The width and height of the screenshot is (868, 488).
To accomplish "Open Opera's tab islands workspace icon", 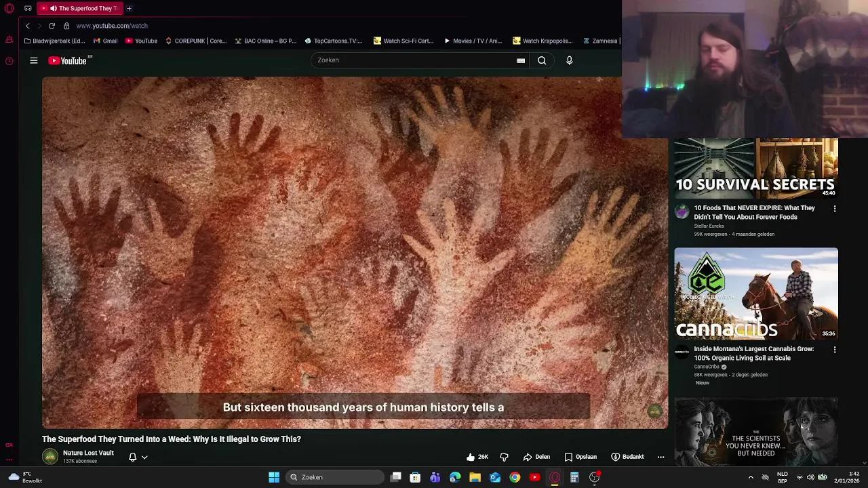I will point(28,8).
